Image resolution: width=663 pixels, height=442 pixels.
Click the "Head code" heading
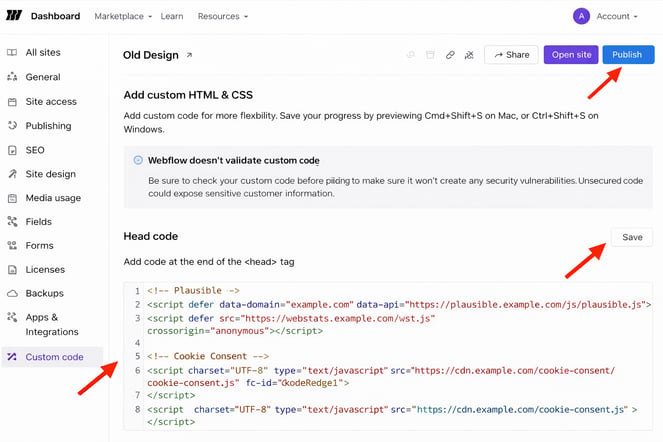tap(151, 236)
